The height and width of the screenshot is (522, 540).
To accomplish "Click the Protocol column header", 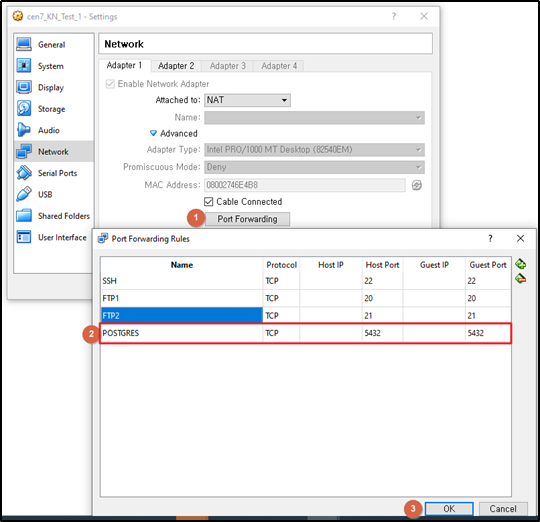I will [x=281, y=265].
